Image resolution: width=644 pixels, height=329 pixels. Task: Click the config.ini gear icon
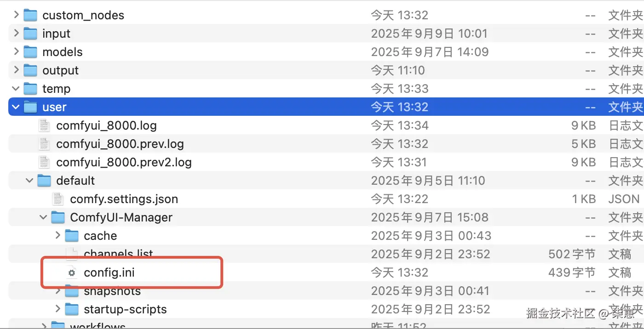click(x=71, y=272)
